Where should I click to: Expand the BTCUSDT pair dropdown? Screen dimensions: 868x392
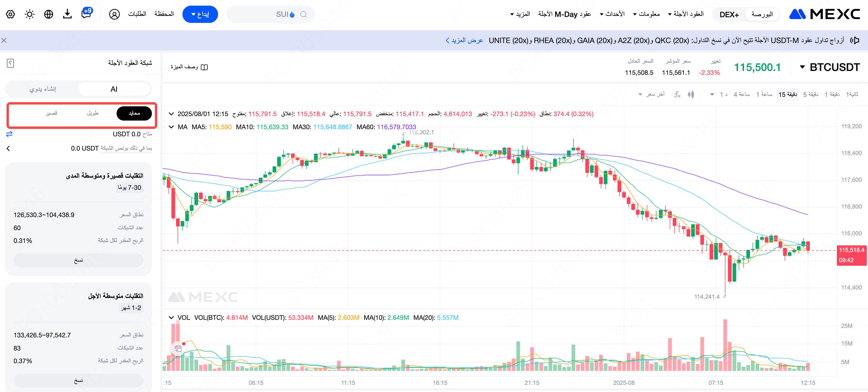[802, 67]
